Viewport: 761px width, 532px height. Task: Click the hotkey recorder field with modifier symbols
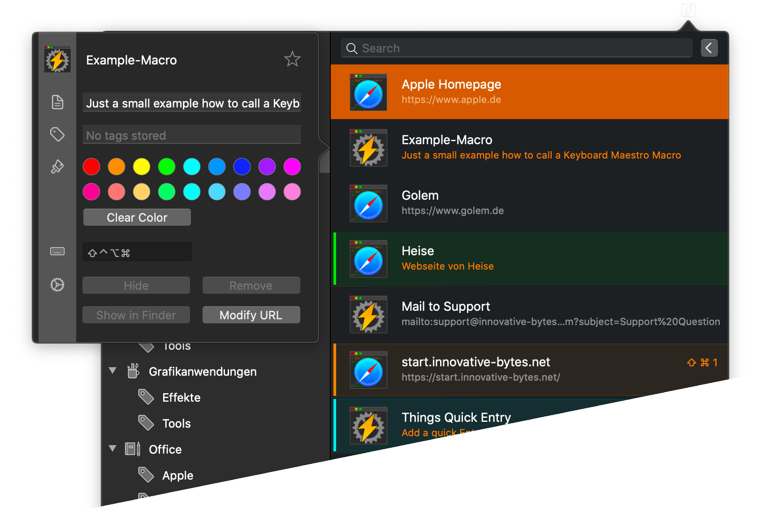(137, 252)
